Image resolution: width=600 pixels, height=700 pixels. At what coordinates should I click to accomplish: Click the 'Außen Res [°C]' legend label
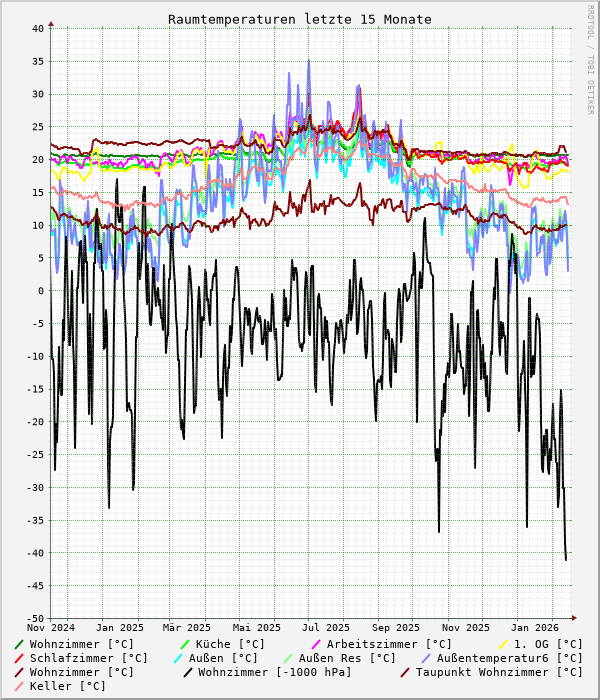(347, 658)
